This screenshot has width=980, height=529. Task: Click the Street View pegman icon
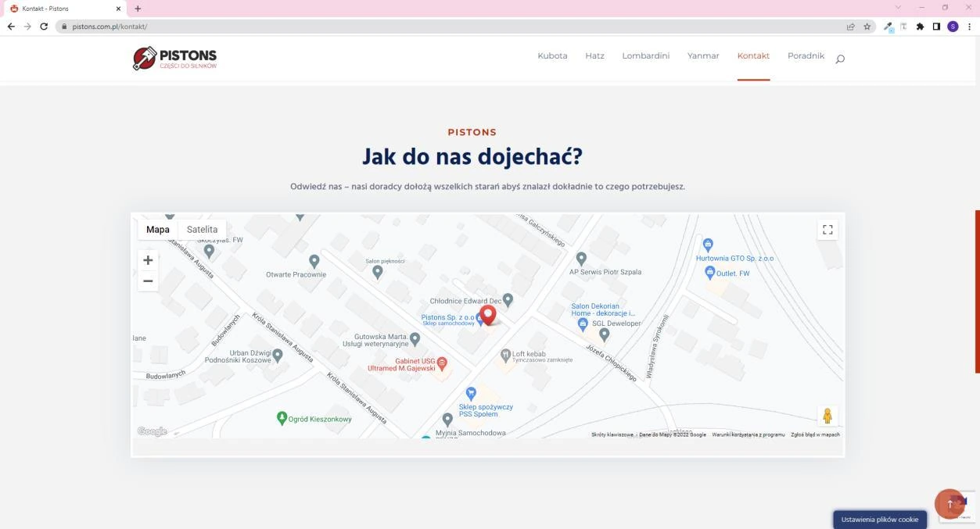coord(827,416)
